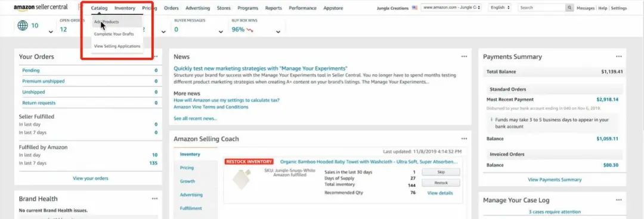644x219 pixels.
Task: Open the Messages link
Action: pyautogui.click(x=586, y=8)
